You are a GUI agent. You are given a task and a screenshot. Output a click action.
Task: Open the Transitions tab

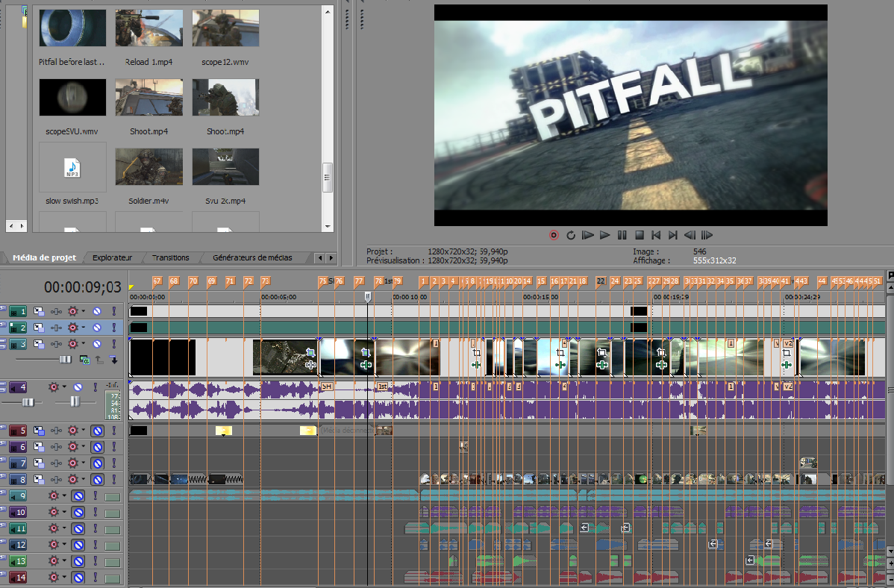[x=170, y=257]
